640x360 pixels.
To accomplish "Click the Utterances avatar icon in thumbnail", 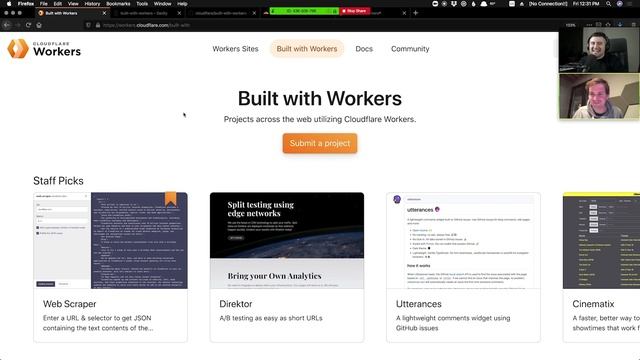I will coord(397,200).
